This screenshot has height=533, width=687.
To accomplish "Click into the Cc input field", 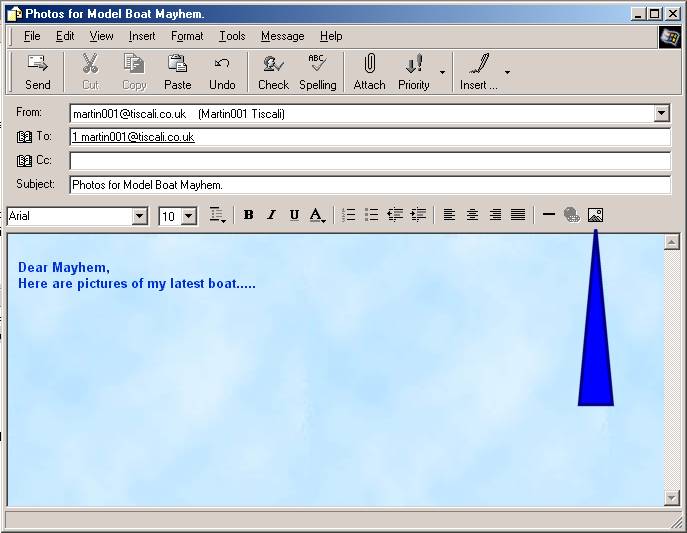I will [369, 161].
